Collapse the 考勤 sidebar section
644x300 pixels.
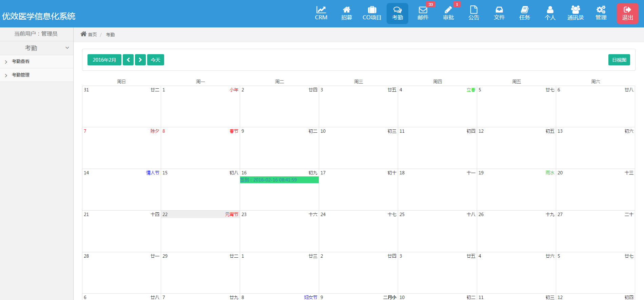(x=67, y=48)
